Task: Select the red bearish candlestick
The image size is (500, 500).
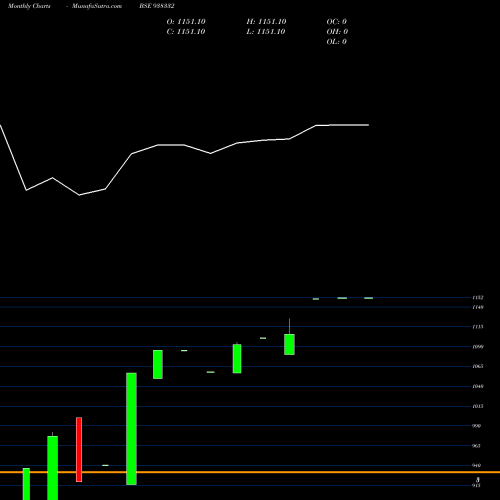Action: click(79, 449)
